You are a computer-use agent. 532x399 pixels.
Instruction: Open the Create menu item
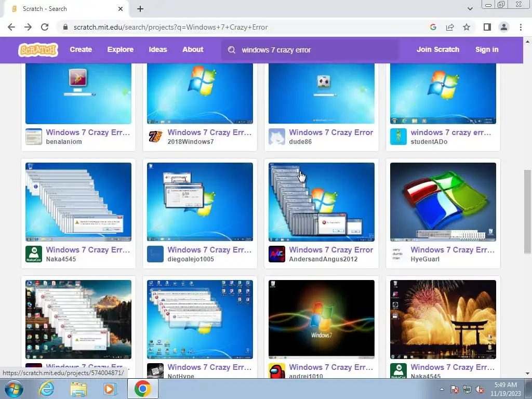tap(81, 49)
